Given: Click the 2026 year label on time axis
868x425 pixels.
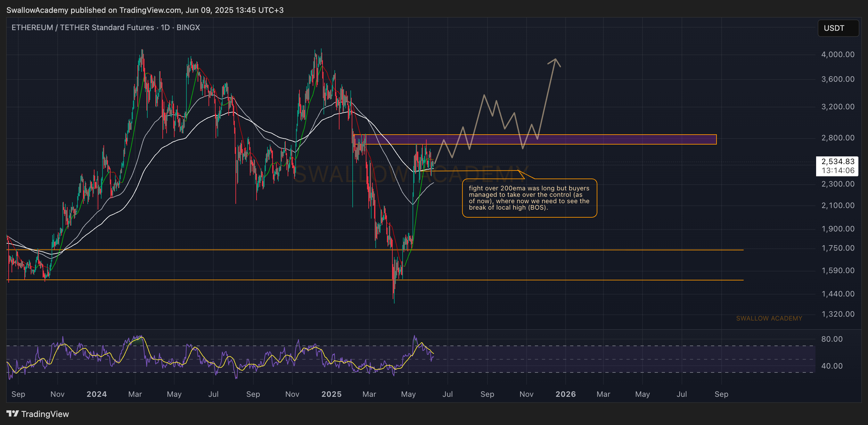Looking at the screenshot, I should [x=565, y=394].
